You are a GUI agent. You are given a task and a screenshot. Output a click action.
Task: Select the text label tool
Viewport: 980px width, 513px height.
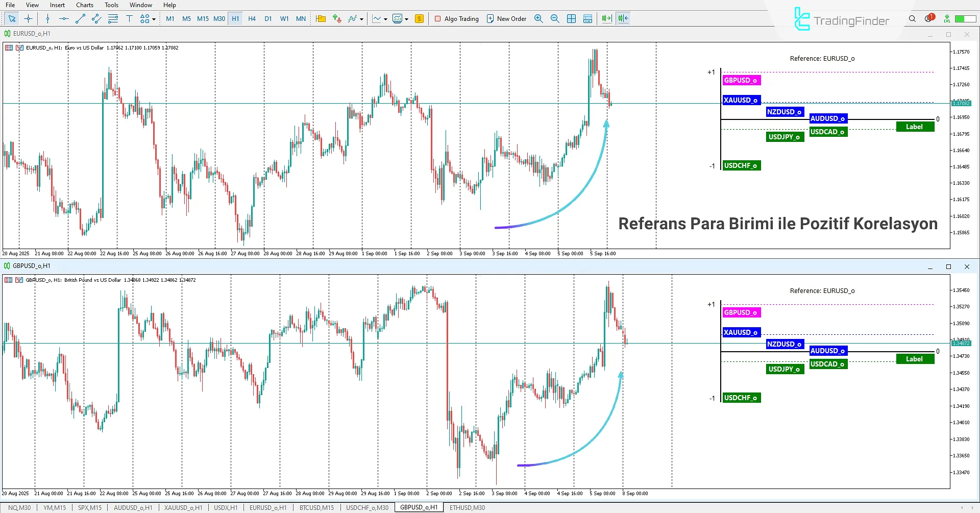(x=129, y=19)
